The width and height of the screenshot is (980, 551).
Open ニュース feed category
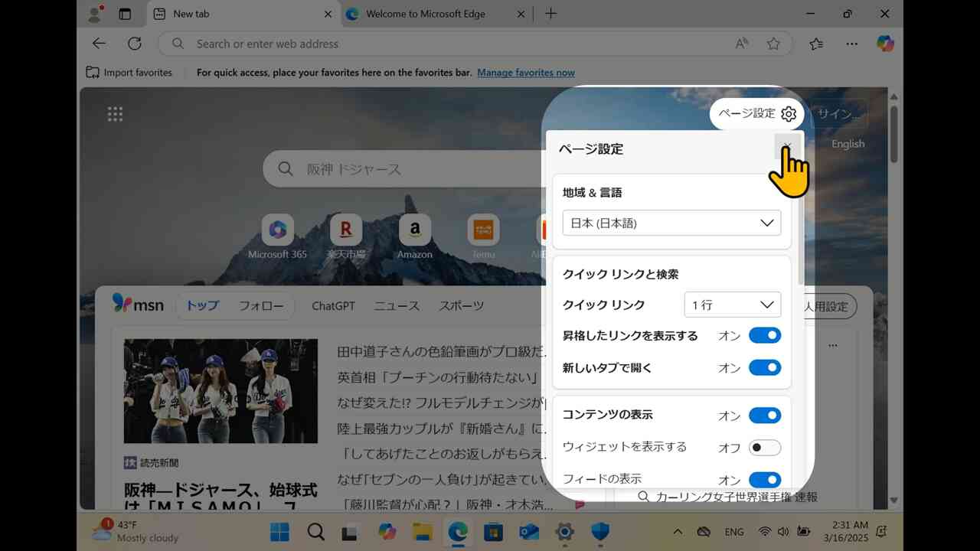tap(397, 305)
